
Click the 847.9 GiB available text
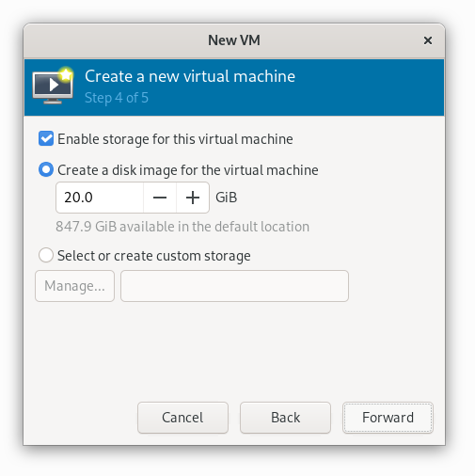pyautogui.click(x=182, y=227)
